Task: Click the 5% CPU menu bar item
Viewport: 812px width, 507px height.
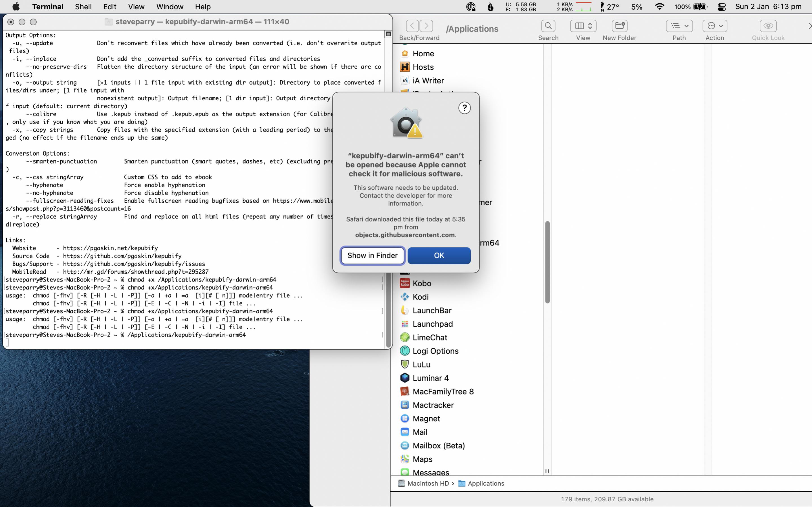Action: coord(637,7)
